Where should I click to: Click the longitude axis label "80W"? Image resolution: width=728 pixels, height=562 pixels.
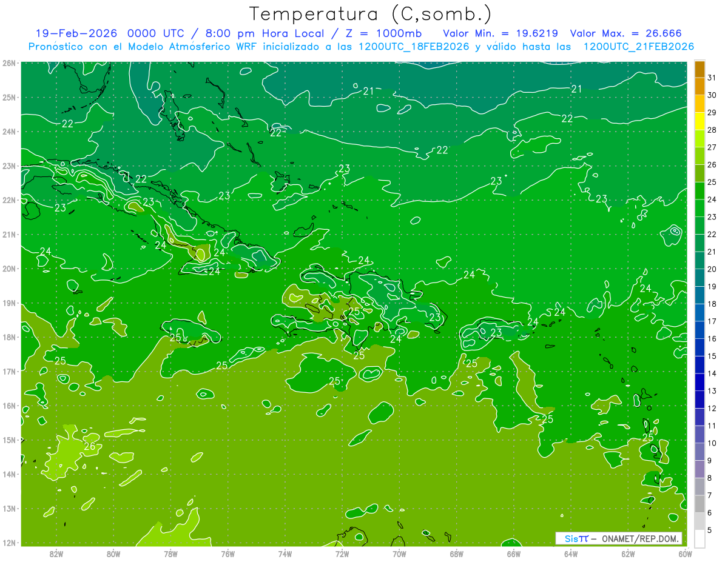click(113, 554)
